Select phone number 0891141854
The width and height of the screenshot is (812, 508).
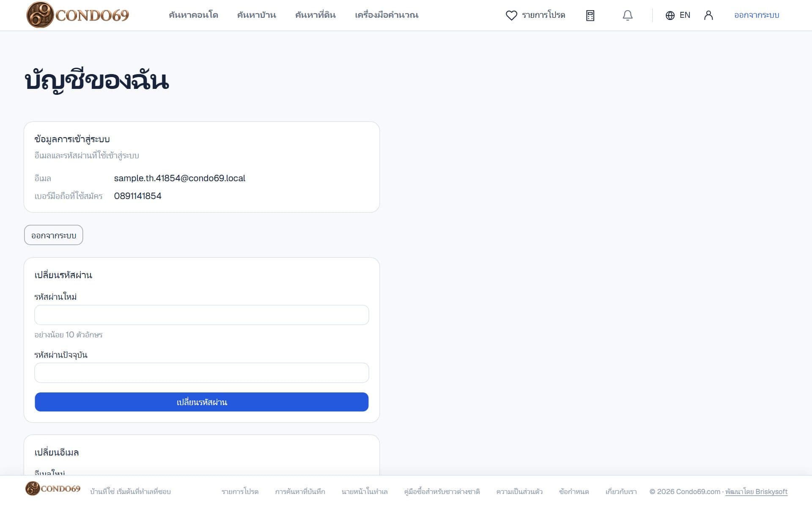click(138, 196)
